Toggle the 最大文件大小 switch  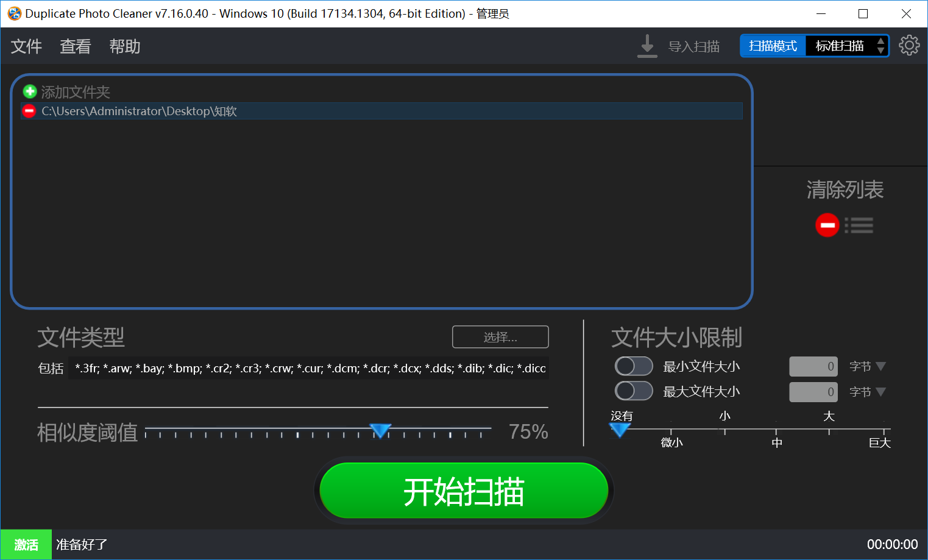click(634, 391)
